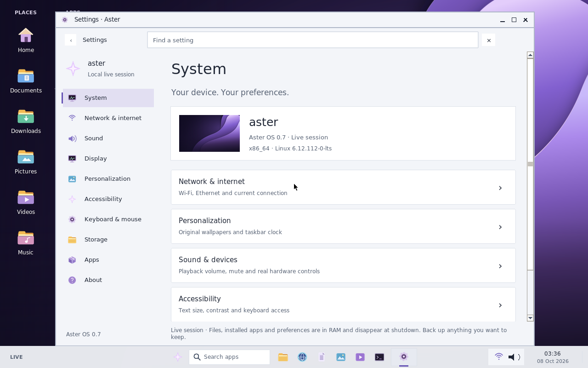Clear the Find a setting search box
Screen dimensions: 588x368
[x=489, y=40]
